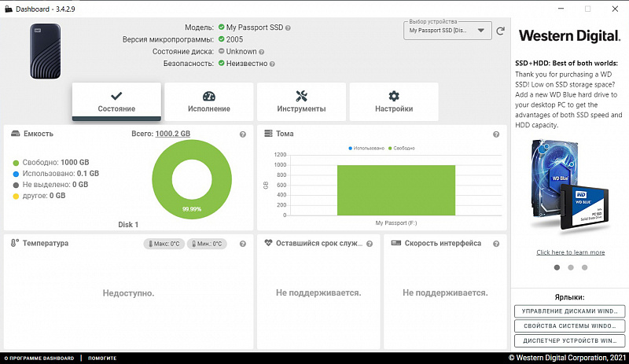This screenshot has height=364, width=629.
Task: Click the green check next to Неизвестно
Action: click(222, 64)
